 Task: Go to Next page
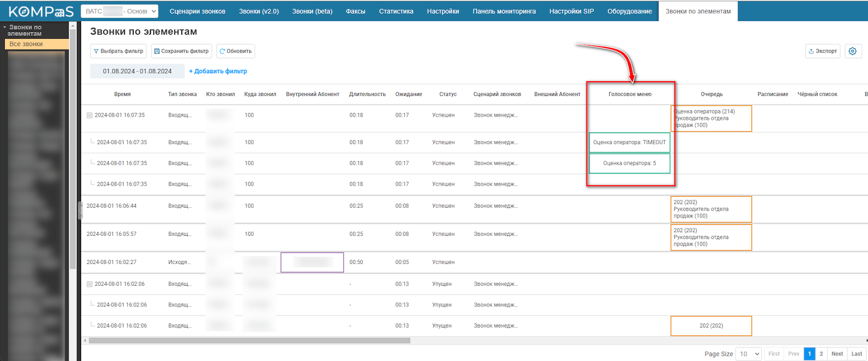837,354
